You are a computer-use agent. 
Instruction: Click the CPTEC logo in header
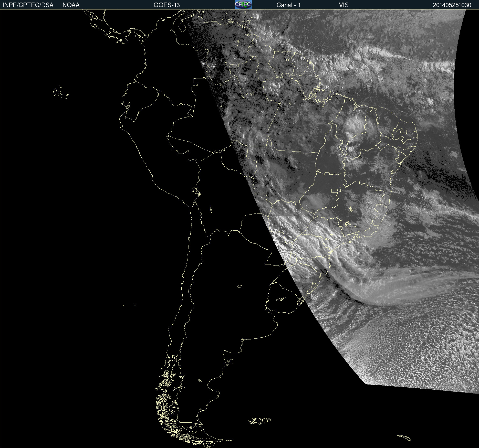pyautogui.click(x=243, y=5)
